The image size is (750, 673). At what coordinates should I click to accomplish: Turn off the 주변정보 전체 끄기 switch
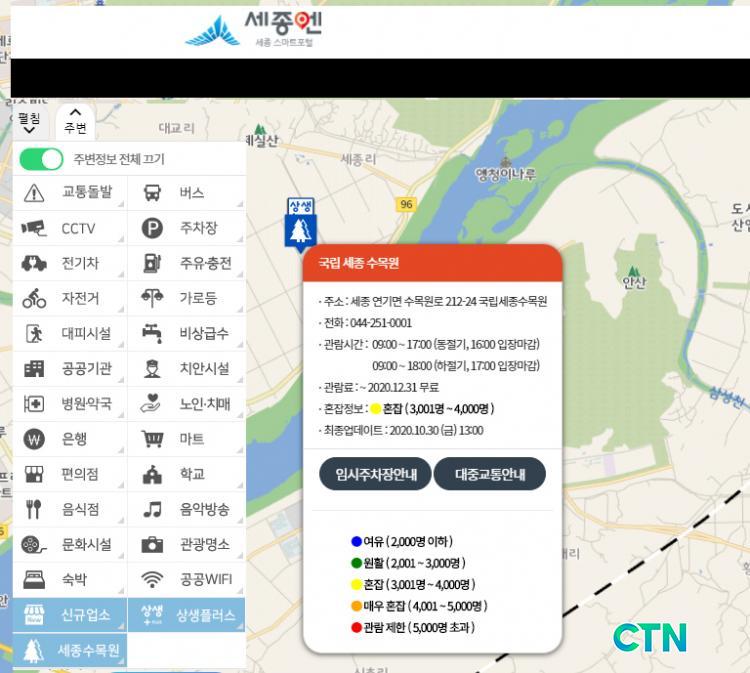point(41,159)
